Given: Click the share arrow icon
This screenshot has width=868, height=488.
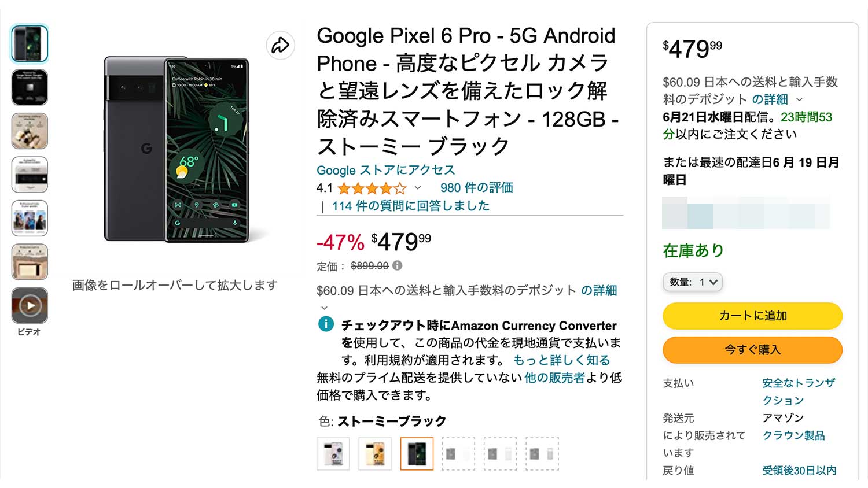Looking at the screenshot, I should tap(281, 45).
